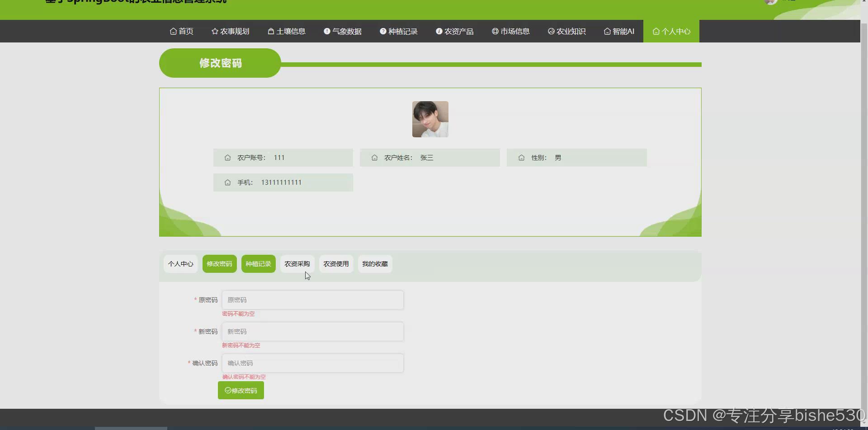The height and width of the screenshot is (430, 868).
Task: Switch to the 个人中心 tab below profile
Action: 180,264
